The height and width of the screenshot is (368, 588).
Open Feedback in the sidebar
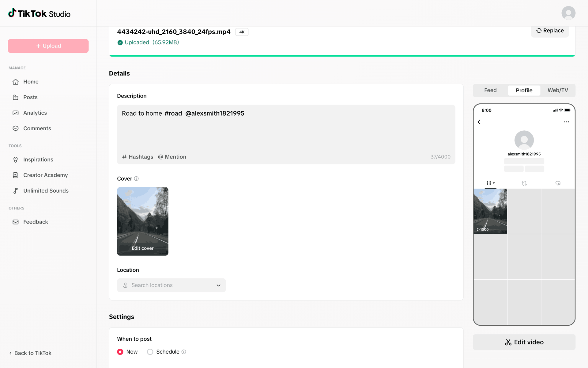tap(48, 222)
